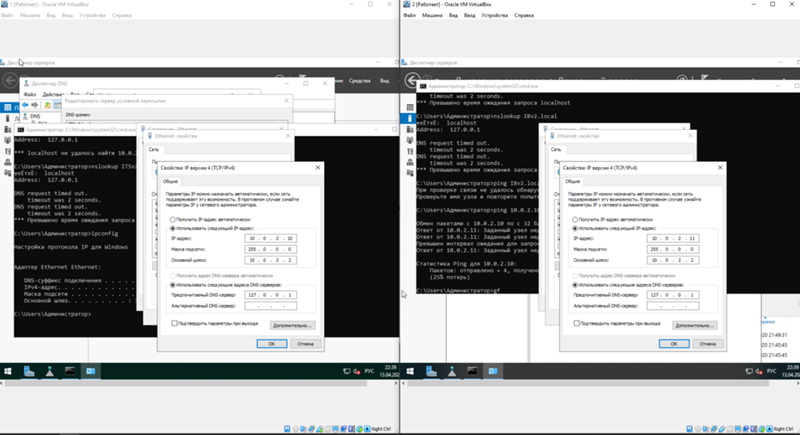Click Отмена in right IPv4 properties dialog
Screen dimensions: 800x435
tap(707, 344)
